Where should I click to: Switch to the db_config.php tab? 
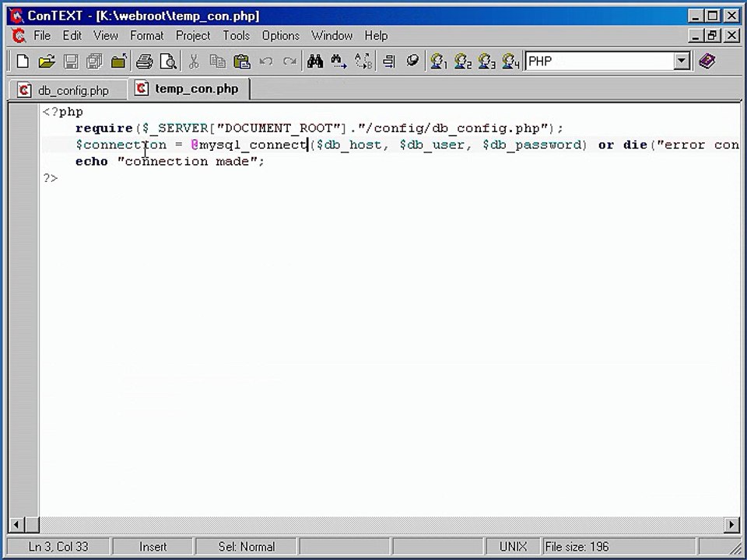[68, 90]
